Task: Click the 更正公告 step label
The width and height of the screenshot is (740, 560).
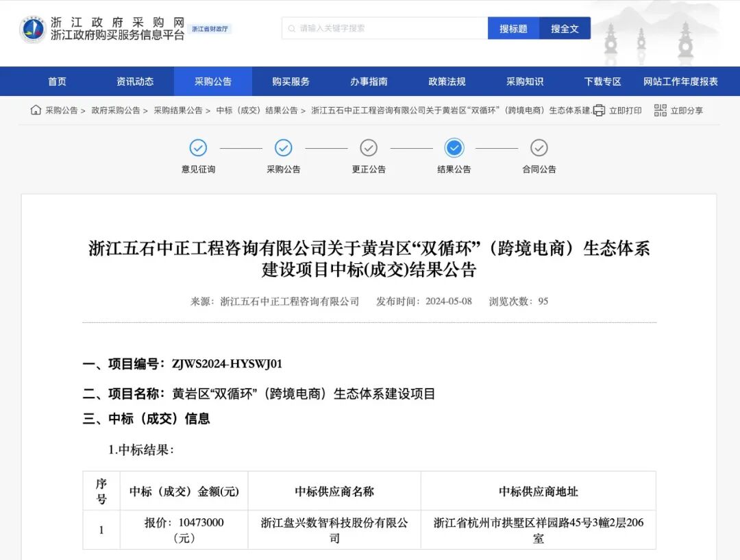Action: tap(369, 169)
